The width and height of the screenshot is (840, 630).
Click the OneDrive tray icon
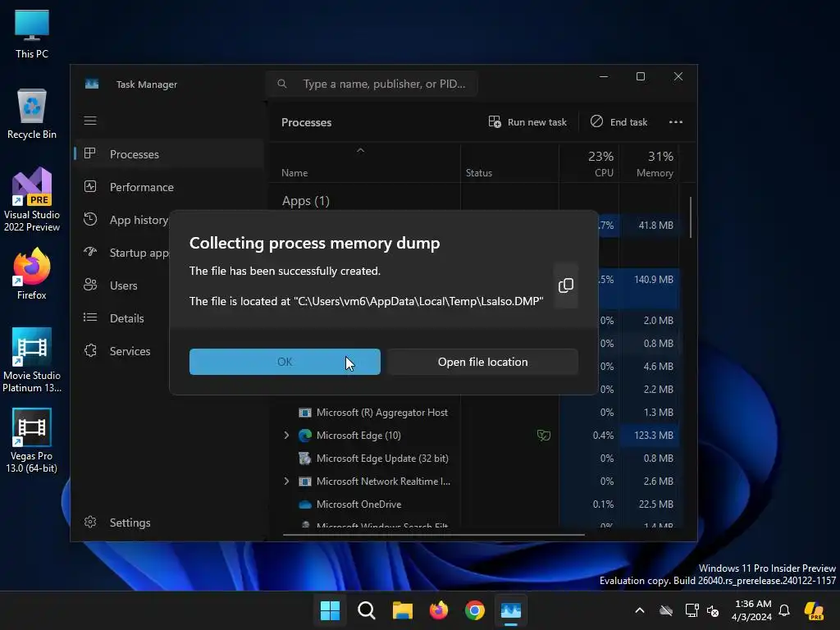point(666,610)
